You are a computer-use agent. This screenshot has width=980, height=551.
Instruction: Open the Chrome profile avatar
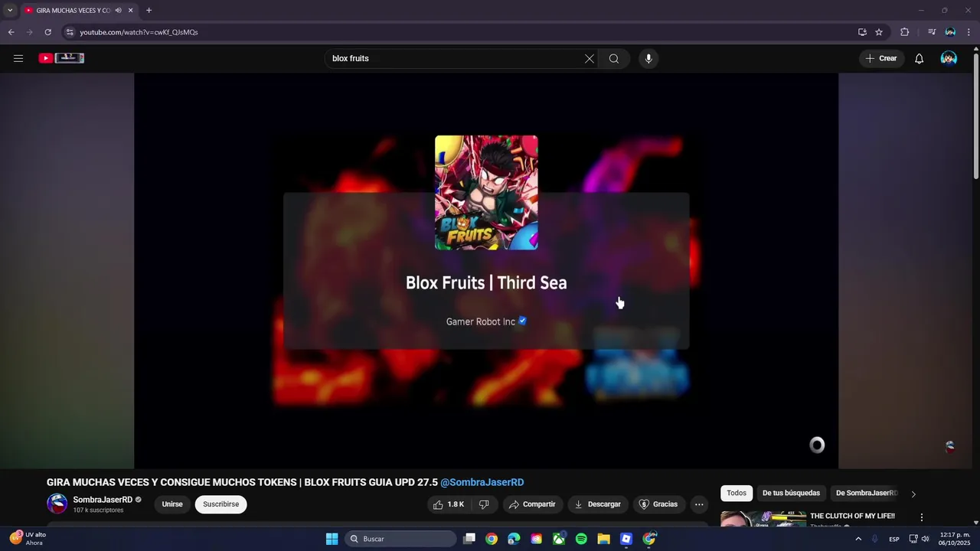coord(950,32)
